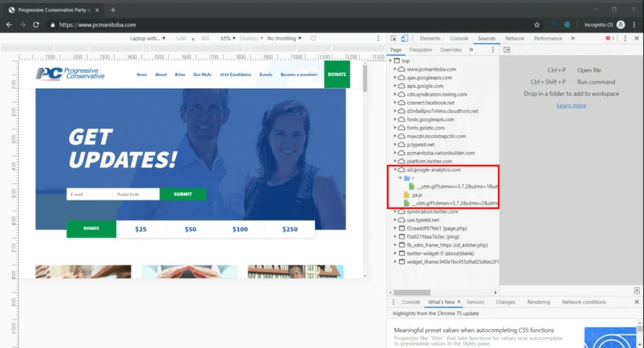
Task: Click the E-mail input field
Action: pyautogui.click(x=89, y=194)
